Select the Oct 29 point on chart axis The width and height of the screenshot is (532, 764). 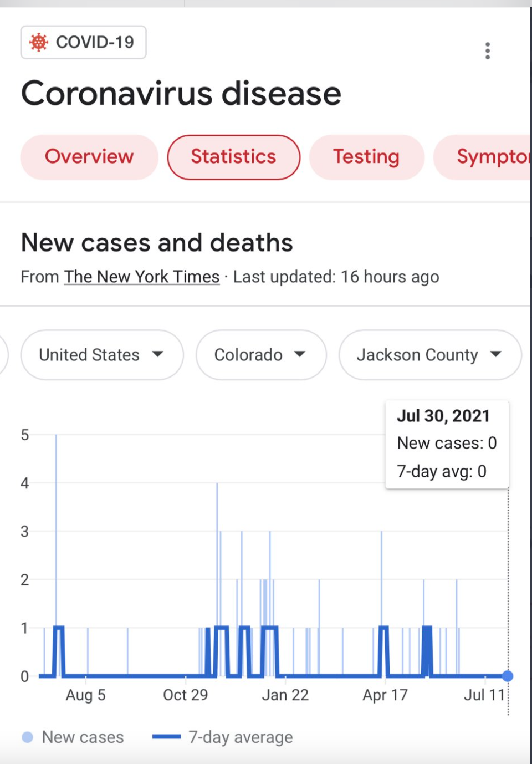click(185, 695)
